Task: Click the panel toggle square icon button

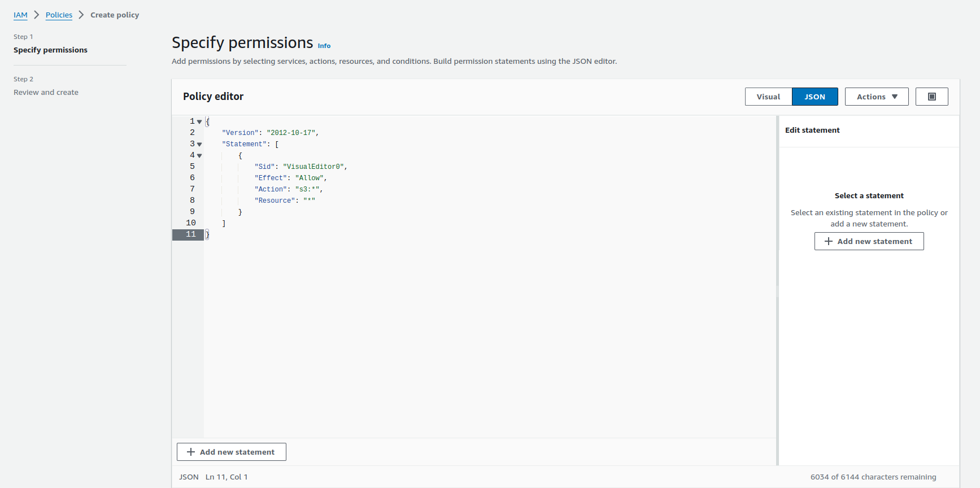Action: click(931, 97)
